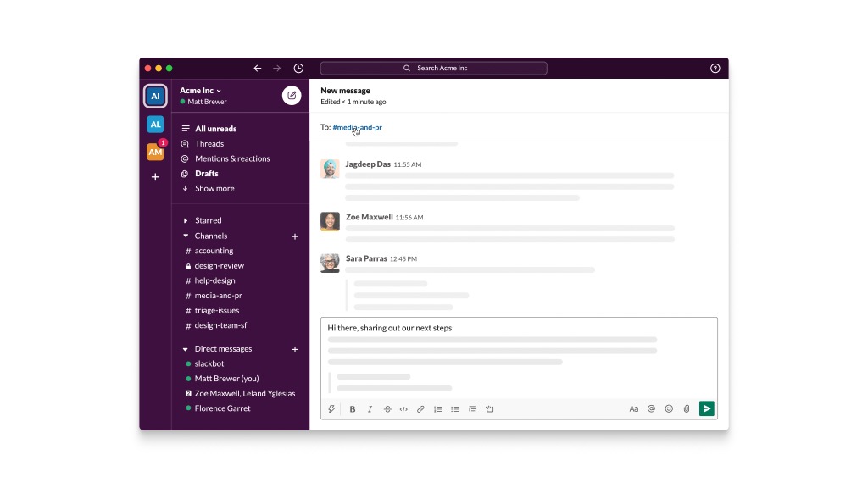The height and width of the screenshot is (488, 868).
Task: Start a bulleted list
Action: coord(455,409)
